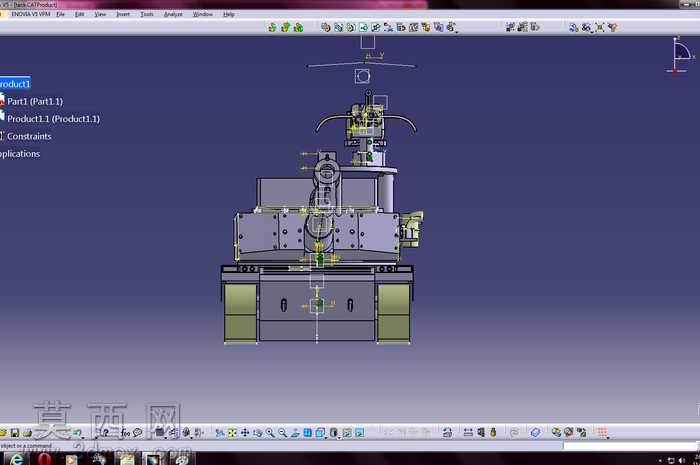Click the What's This help icon
The width and height of the screenshot is (700, 465).
tap(105, 432)
